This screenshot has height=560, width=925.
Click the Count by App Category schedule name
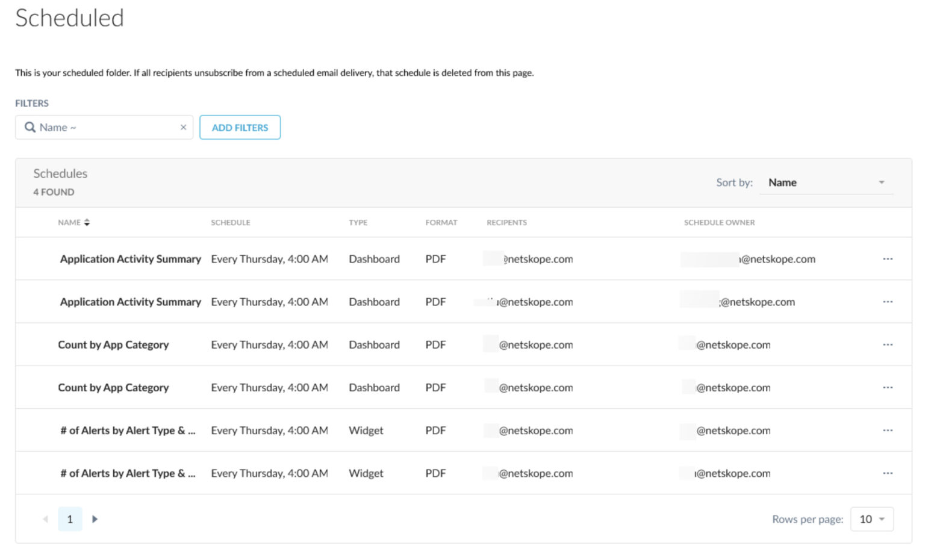[x=113, y=344]
